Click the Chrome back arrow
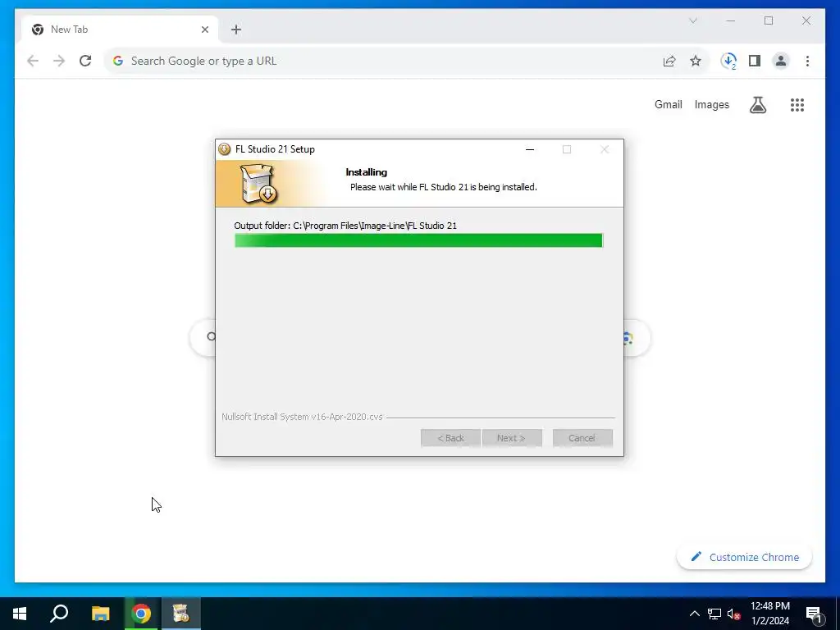Viewport: 840px width, 630px height. click(x=33, y=61)
